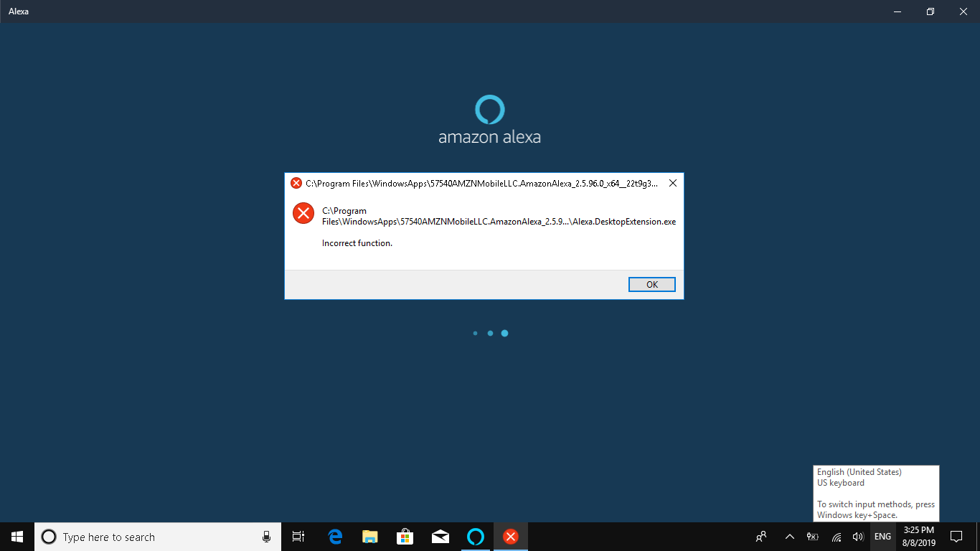Launch Microsoft Edge from the taskbar
Image resolution: width=980 pixels, height=551 pixels.
(335, 537)
